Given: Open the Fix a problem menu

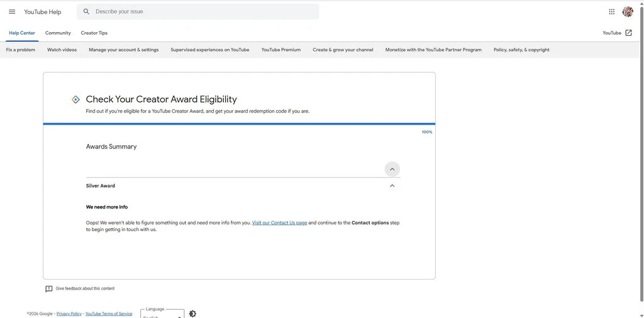Looking at the screenshot, I should pyautogui.click(x=21, y=50).
